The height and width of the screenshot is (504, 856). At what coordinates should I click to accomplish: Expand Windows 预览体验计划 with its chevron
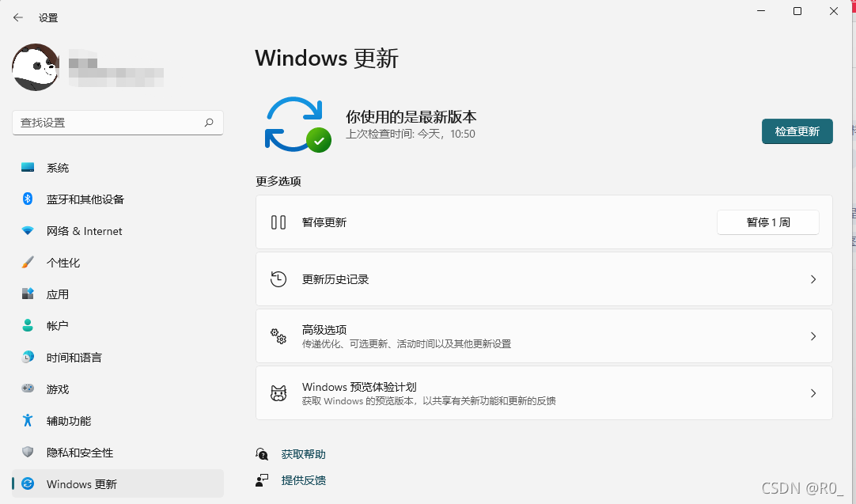pos(812,392)
